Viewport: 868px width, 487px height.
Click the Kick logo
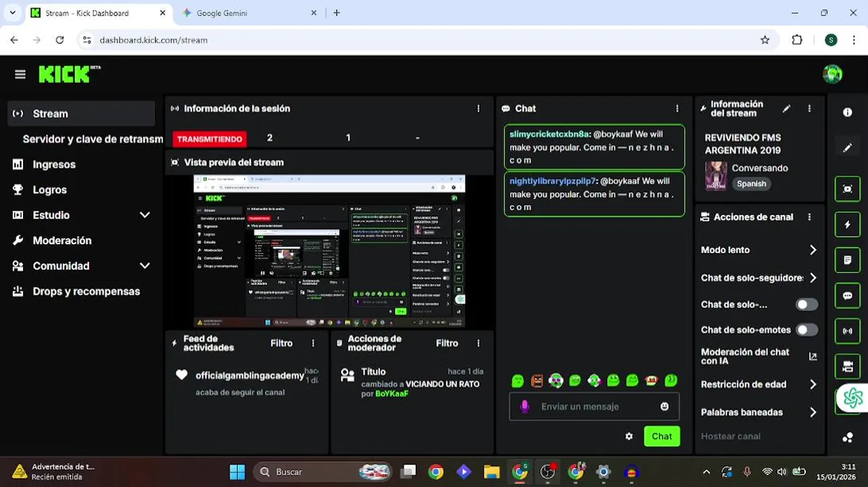(69, 74)
